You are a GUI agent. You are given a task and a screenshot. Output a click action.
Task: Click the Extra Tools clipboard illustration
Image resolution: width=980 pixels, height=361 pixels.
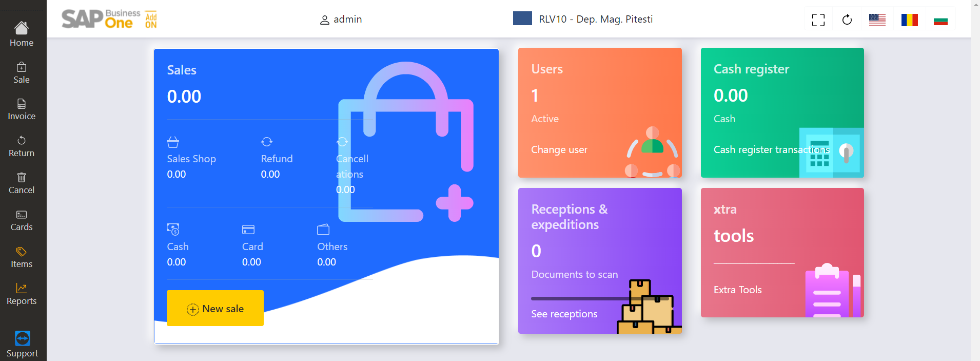[833, 290]
